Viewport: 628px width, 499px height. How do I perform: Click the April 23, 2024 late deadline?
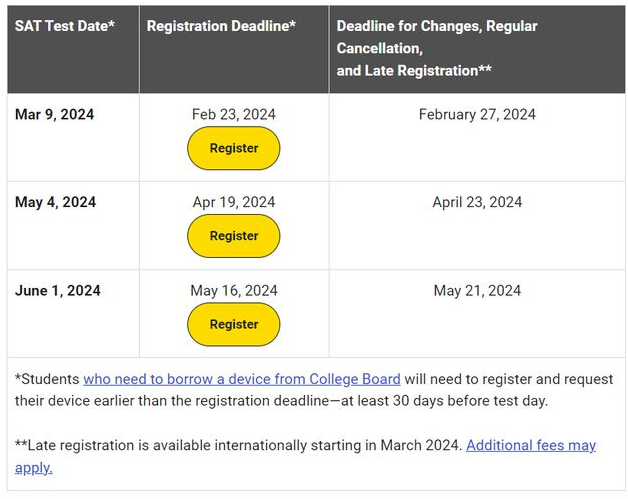(x=477, y=202)
